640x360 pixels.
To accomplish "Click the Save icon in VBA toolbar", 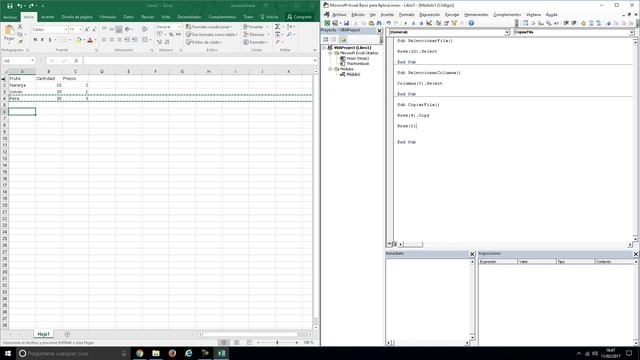I will coord(346,23).
